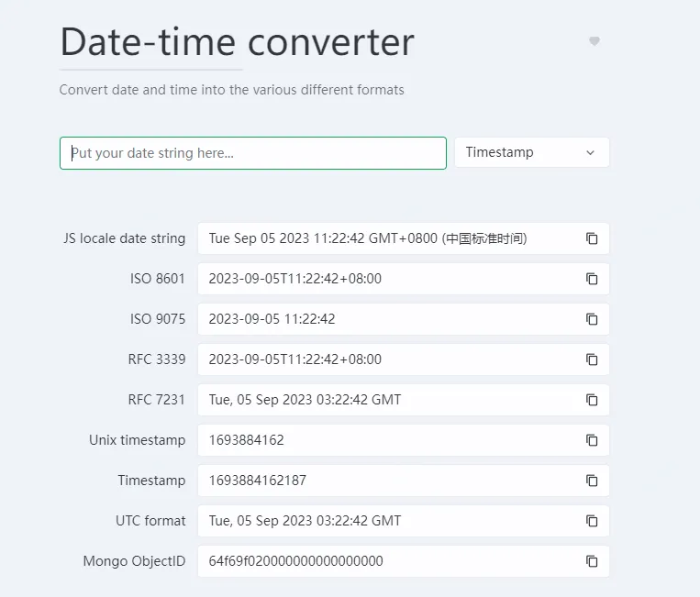Add converter to favorites with heart icon
700x597 pixels.
(x=594, y=41)
